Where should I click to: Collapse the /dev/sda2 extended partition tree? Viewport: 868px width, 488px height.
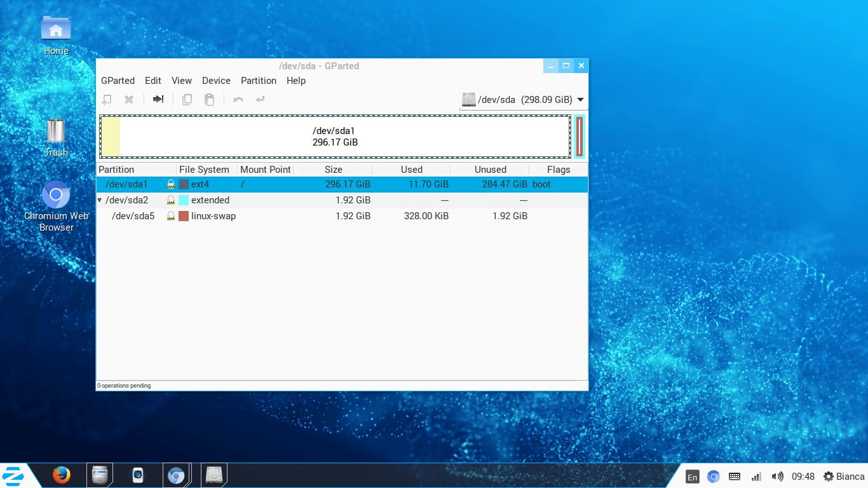pyautogui.click(x=100, y=200)
